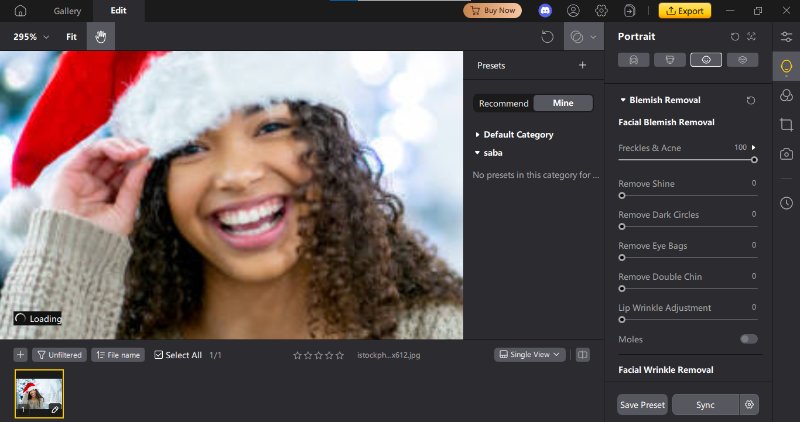Open the Crop tool in sidebar
800x422 pixels.
786,125
